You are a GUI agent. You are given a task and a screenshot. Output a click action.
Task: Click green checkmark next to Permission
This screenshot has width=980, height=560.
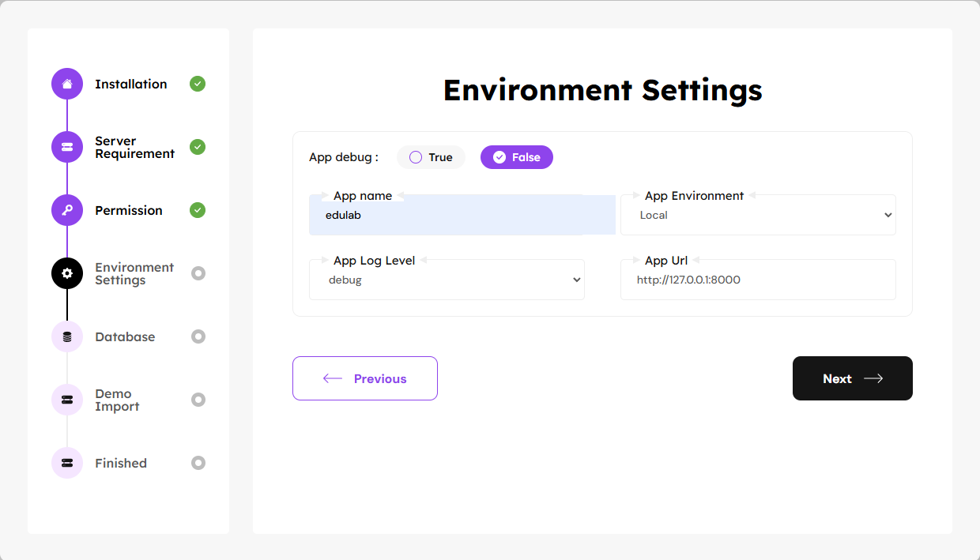tap(198, 210)
